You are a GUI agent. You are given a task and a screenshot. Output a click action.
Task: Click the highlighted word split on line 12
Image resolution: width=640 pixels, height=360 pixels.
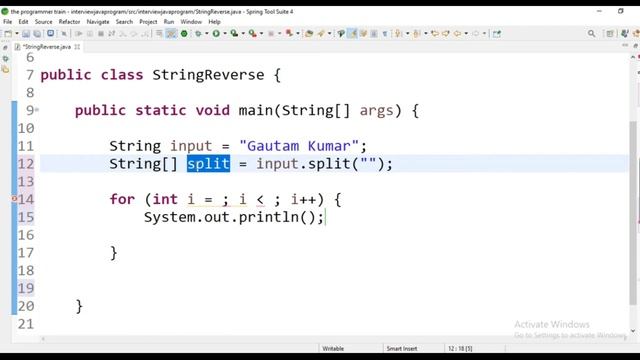(209, 164)
